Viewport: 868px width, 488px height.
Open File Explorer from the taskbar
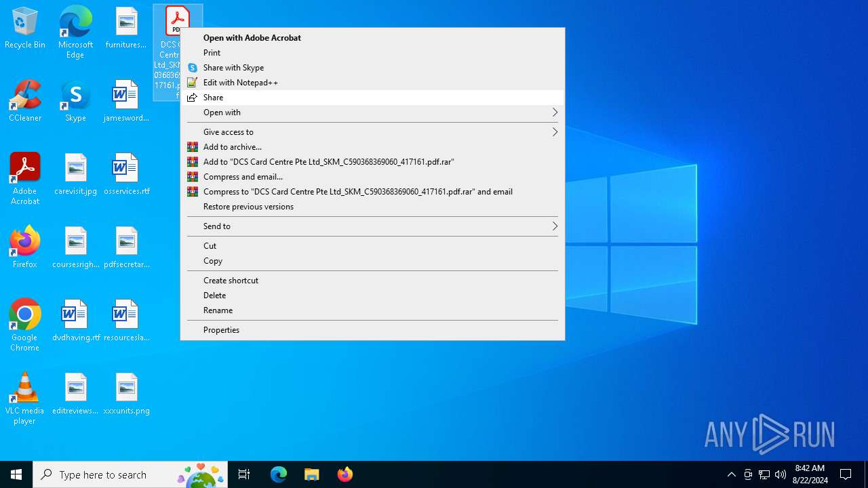point(311,474)
